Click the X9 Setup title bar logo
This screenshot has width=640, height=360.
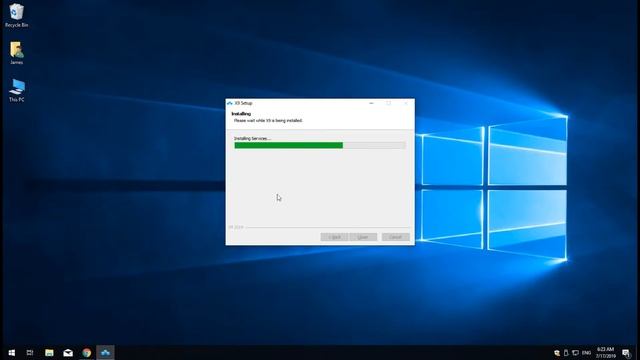click(230, 103)
